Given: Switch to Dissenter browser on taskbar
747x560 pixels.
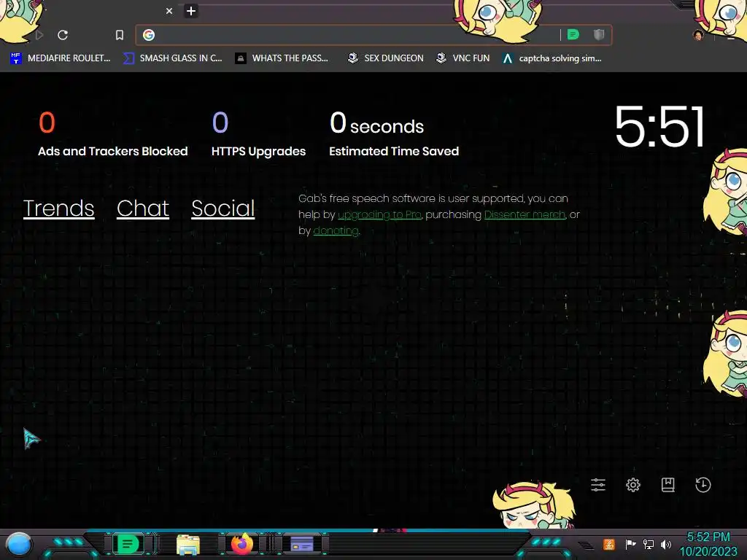Looking at the screenshot, I should [127, 544].
